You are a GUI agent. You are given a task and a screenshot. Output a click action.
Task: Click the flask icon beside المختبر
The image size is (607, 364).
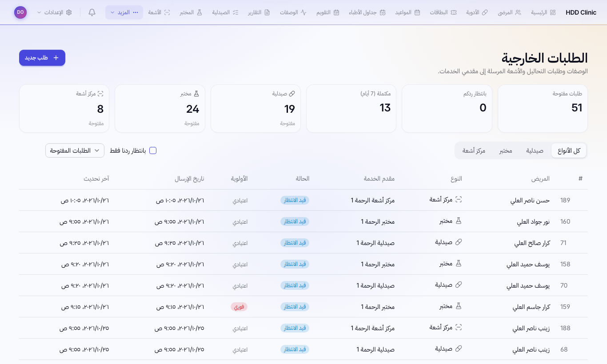tap(200, 12)
